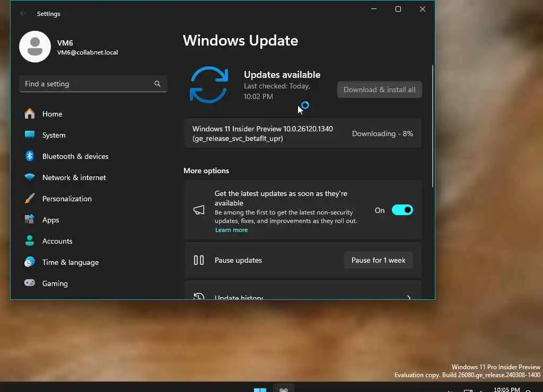Viewport: 543px width, 392px height.
Task: Click the Gaming controller icon
Action: (x=30, y=283)
